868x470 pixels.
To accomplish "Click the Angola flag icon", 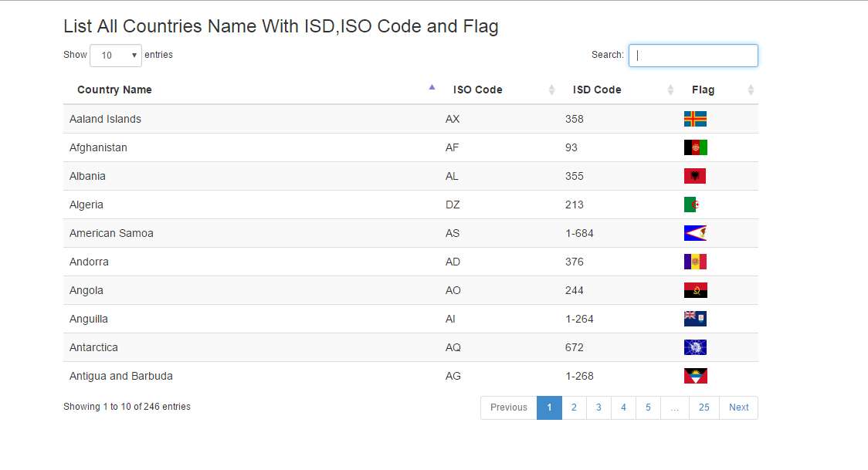I will (695, 290).
